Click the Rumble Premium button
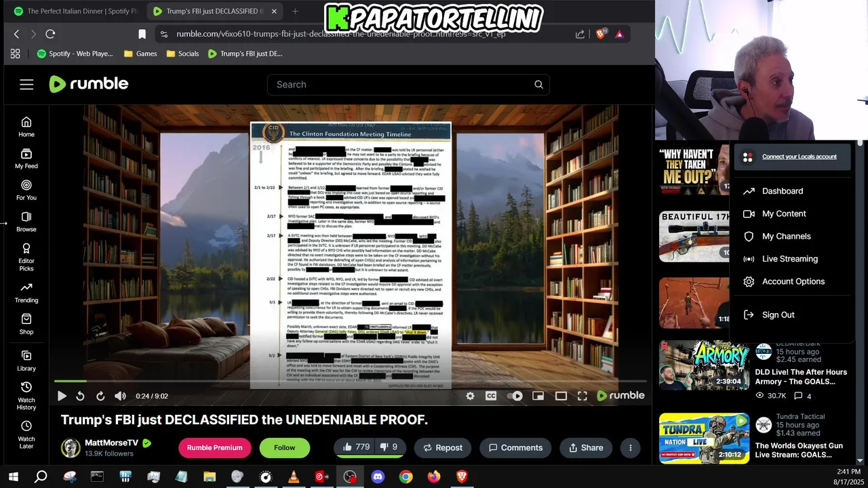 pyautogui.click(x=215, y=447)
